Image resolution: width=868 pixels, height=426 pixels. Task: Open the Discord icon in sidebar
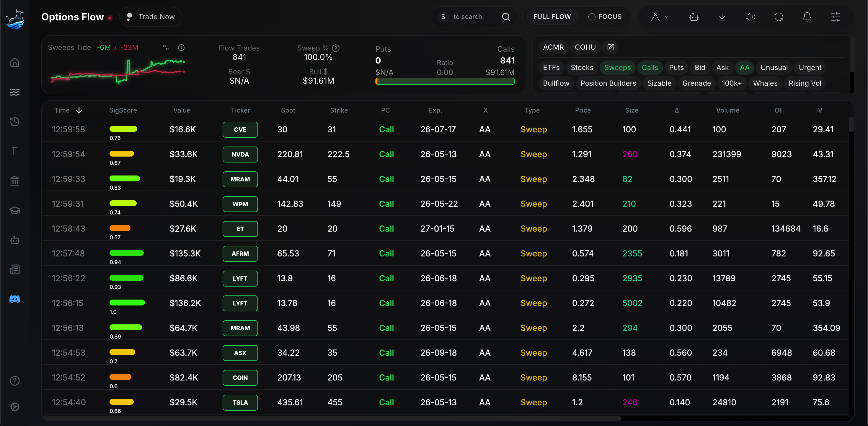click(x=14, y=299)
